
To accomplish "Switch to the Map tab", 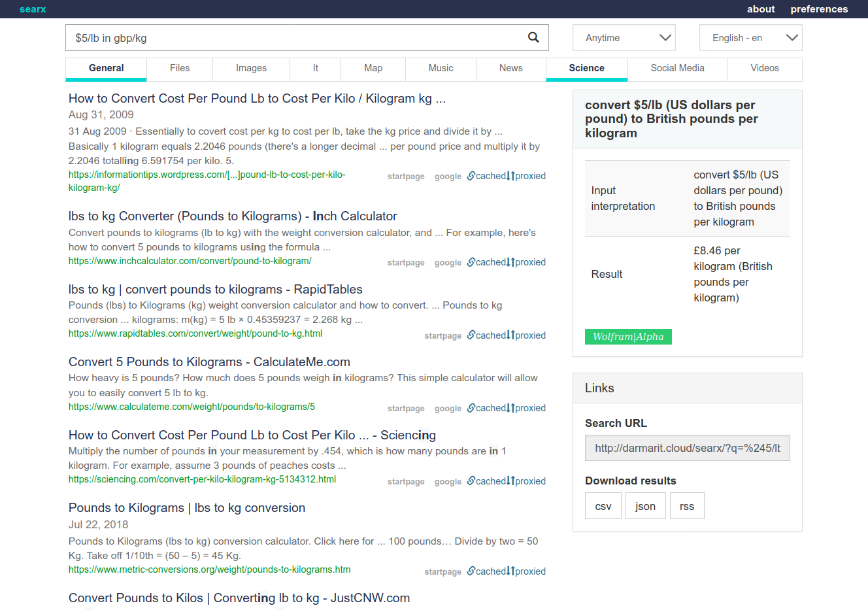I will click(x=373, y=69).
